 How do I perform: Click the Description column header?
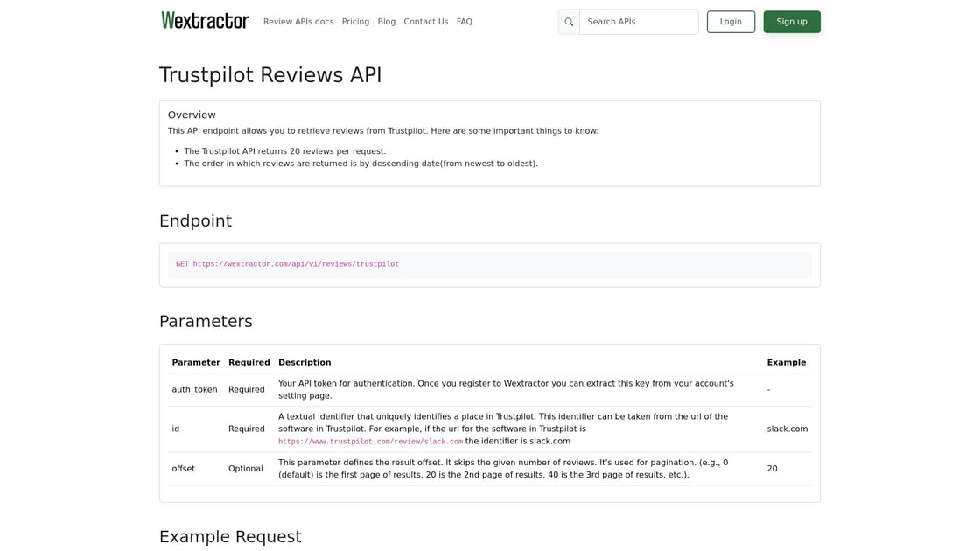tap(304, 362)
